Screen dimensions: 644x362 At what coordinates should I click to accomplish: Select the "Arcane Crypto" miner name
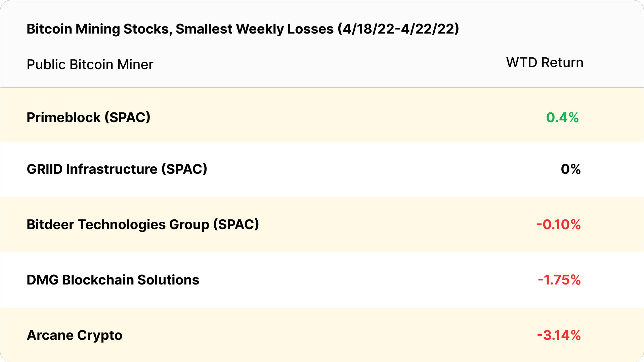(x=74, y=335)
